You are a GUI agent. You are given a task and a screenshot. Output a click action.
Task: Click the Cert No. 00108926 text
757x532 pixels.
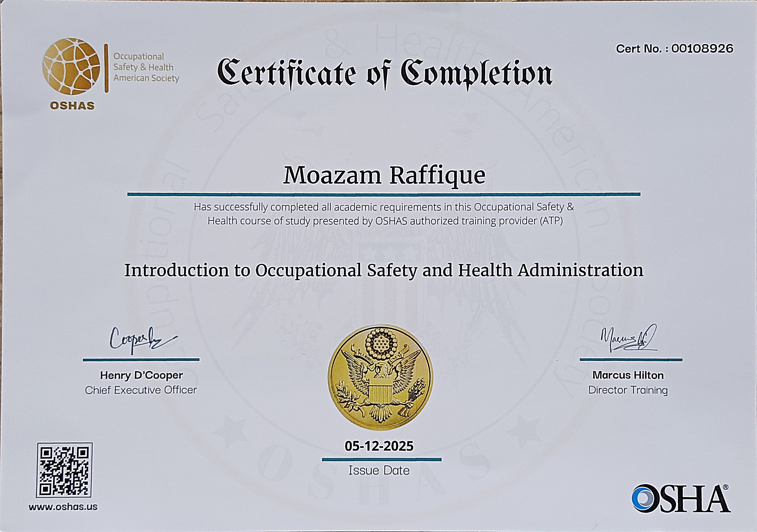click(x=674, y=49)
